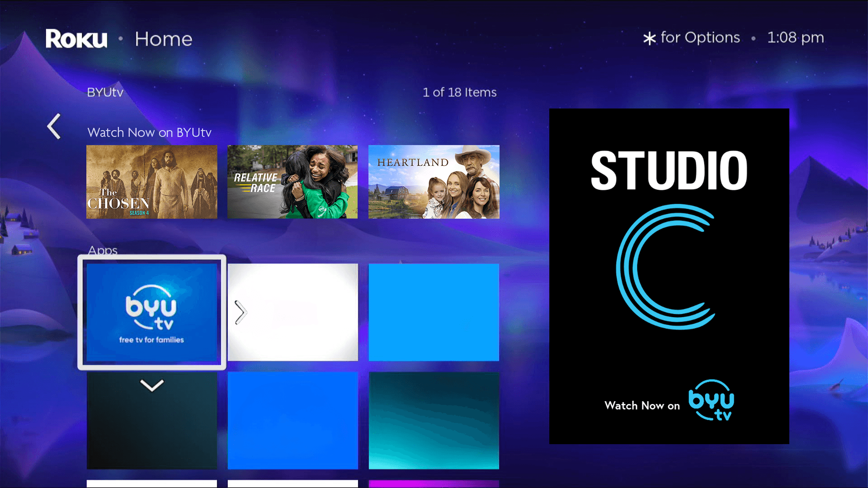
Task: Click the right chevron on white tile
Action: point(241,312)
